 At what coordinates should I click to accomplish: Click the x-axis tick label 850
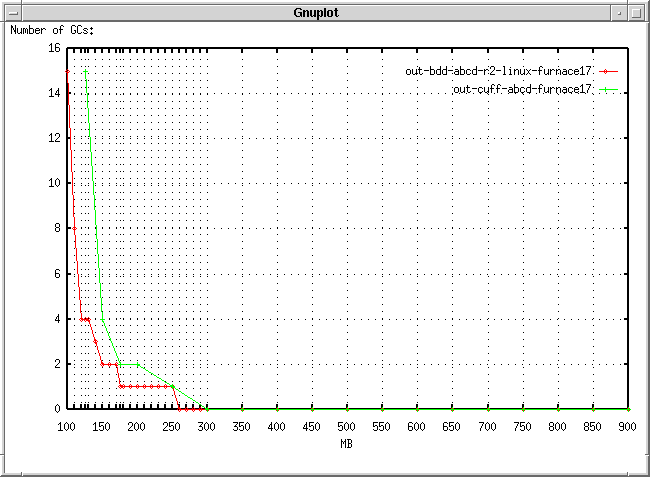pos(593,427)
